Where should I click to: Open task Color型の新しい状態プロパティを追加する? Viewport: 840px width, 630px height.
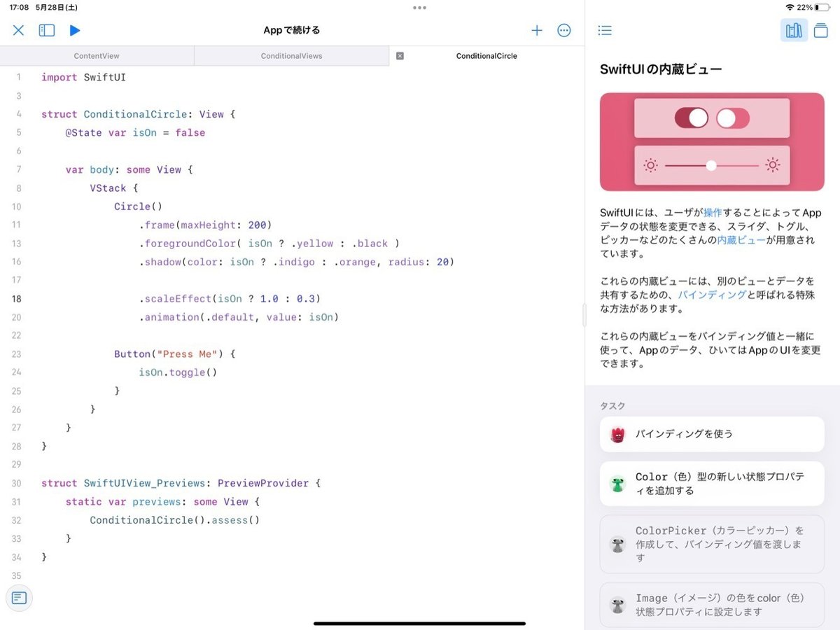[x=712, y=484]
